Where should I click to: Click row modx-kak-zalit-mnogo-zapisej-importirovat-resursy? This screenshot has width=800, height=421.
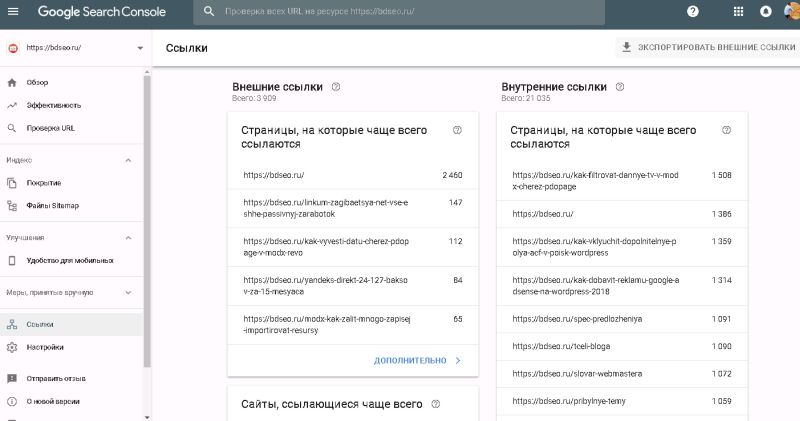pos(353,325)
